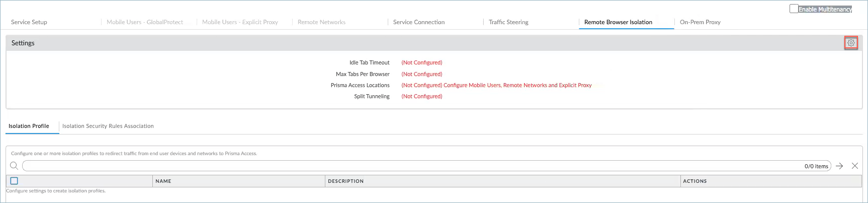
Task: Check the select-all checkbox in table header
Action: [x=14, y=181]
